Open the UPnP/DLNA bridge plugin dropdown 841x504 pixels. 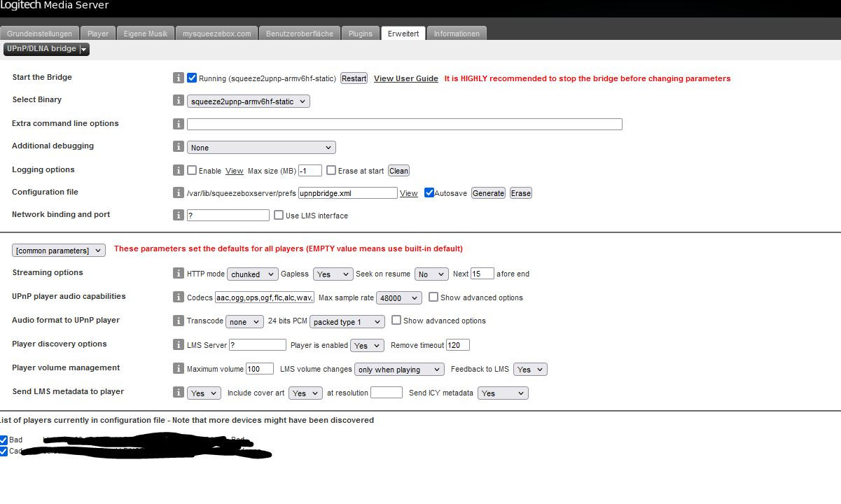click(x=46, y=49)
